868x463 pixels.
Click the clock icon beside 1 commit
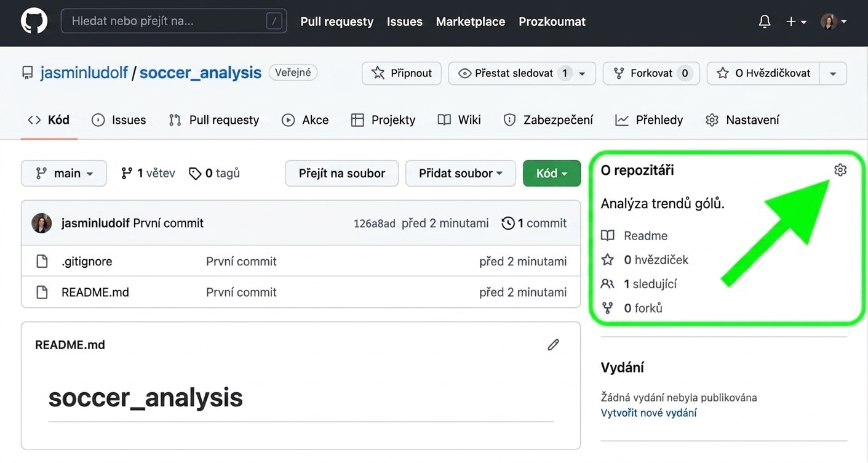508,223
